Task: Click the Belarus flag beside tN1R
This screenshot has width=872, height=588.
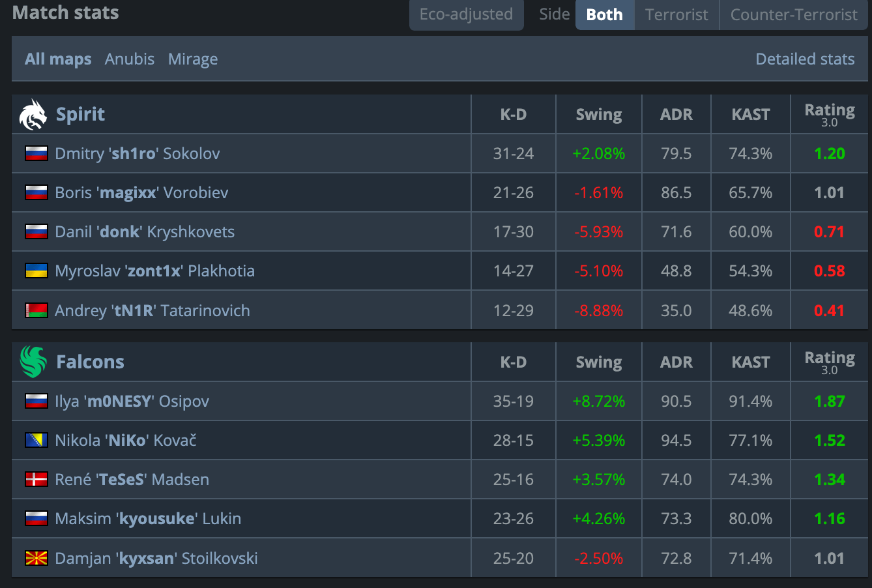Action: (36, 310)
